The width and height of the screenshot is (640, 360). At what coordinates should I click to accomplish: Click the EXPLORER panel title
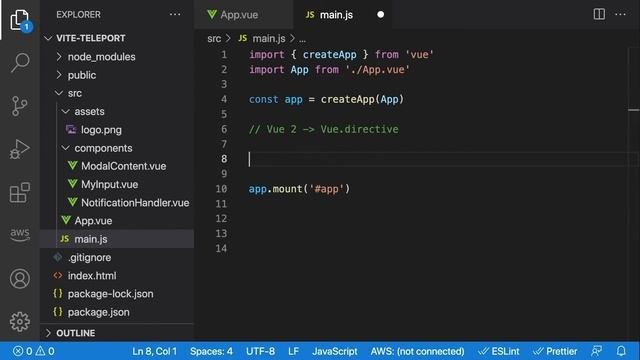pos(78,15)
